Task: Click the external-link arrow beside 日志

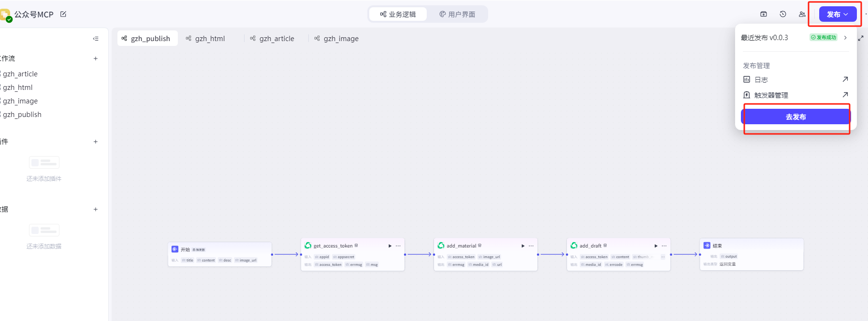Action: pyautogui.click(x=845, y=79)
